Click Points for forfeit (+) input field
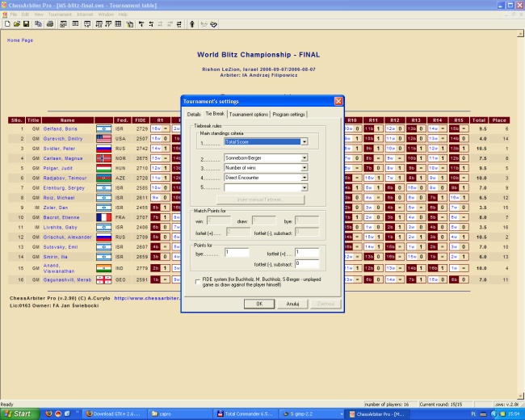This screenshot has height=420, width=525. coord(307,252)
